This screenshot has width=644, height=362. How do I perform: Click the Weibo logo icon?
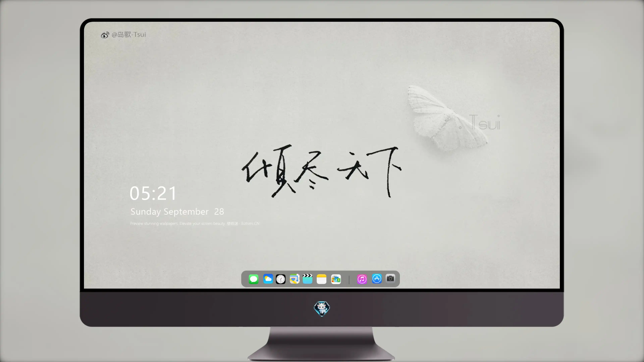105,35
